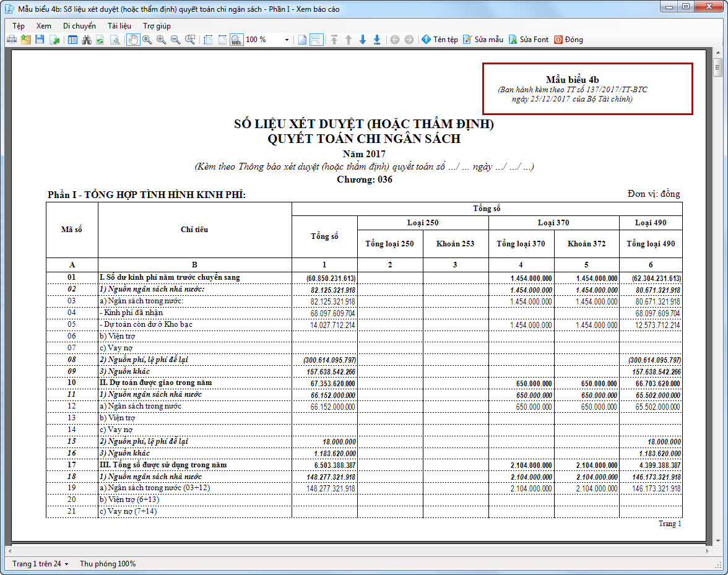Switch to single page layout
The width and height of the screenshot is (728, 575).
[302, 40]
